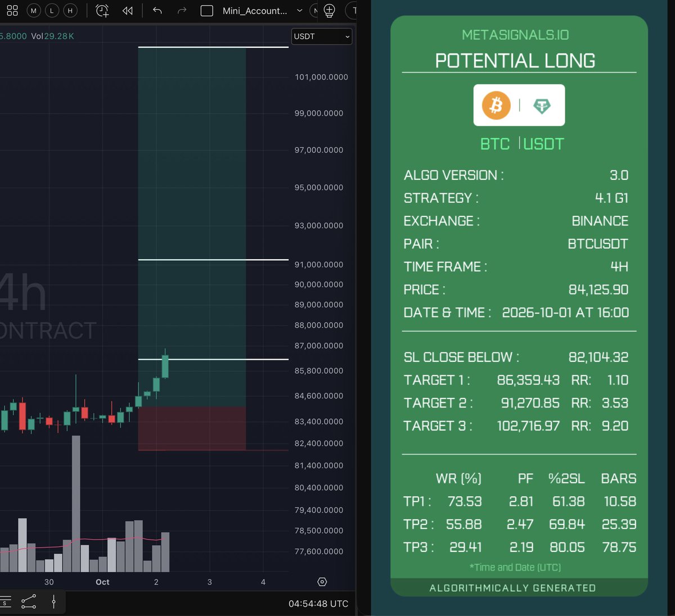Screen dimensions: 675x616
Task: Click the horizontal lines S tool icon
Action: 5,602
